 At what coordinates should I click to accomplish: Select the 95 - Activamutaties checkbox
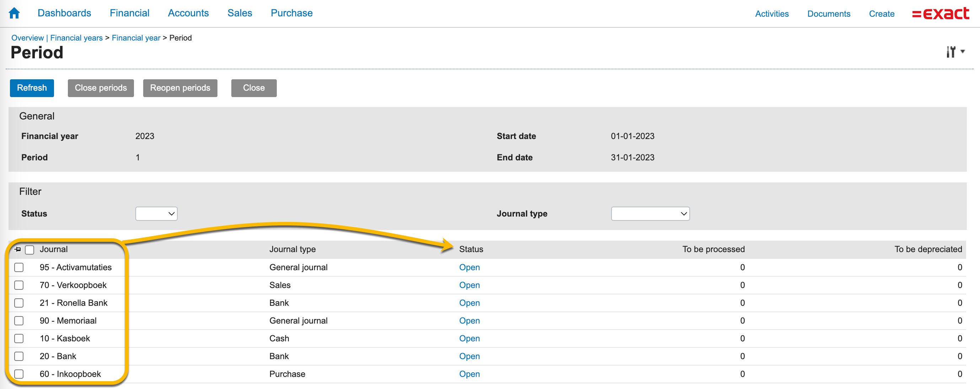pos(19,267)
